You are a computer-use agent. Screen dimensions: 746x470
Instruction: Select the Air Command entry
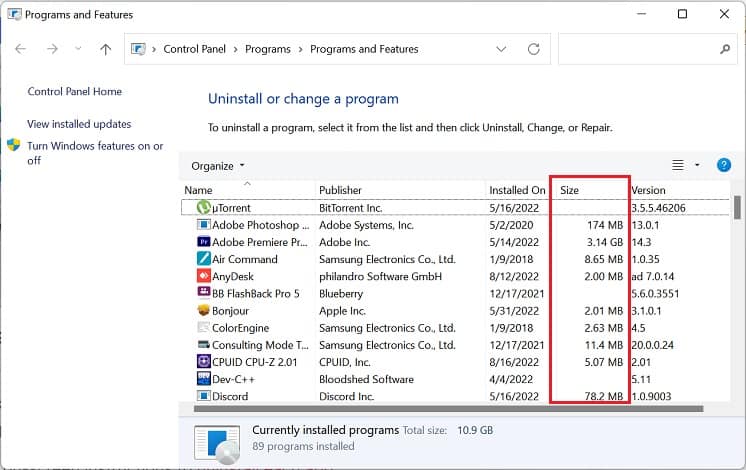[245, 259]
